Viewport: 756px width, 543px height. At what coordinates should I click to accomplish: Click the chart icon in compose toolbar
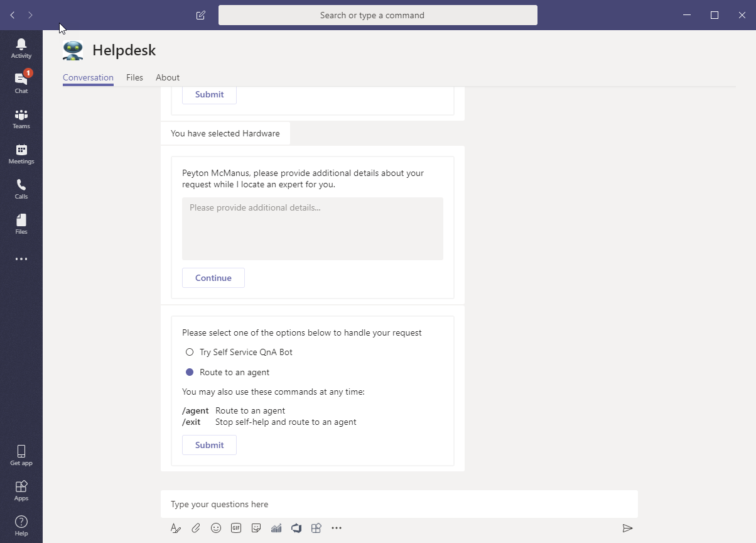tap(276, 528)
